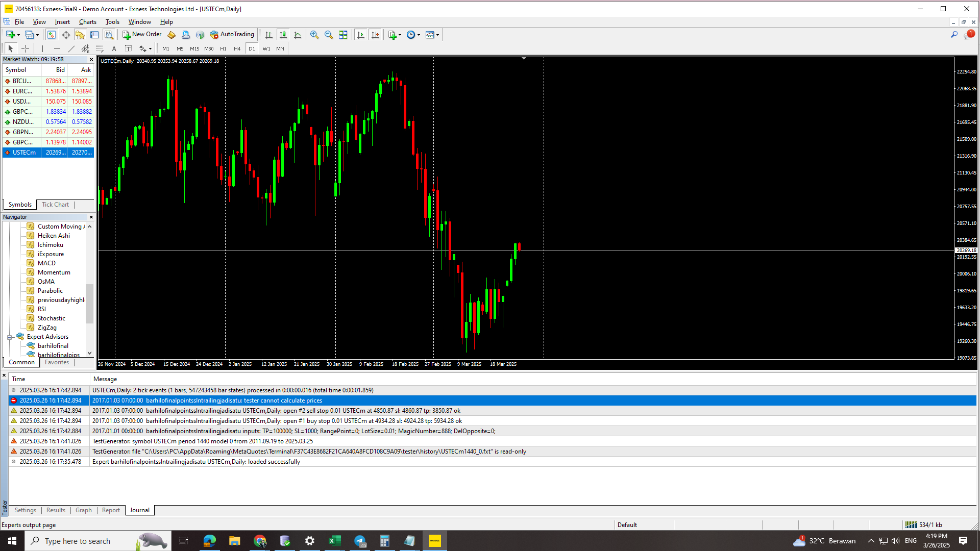
Task: Open the Tools menu
Action: tap(112, 22)
